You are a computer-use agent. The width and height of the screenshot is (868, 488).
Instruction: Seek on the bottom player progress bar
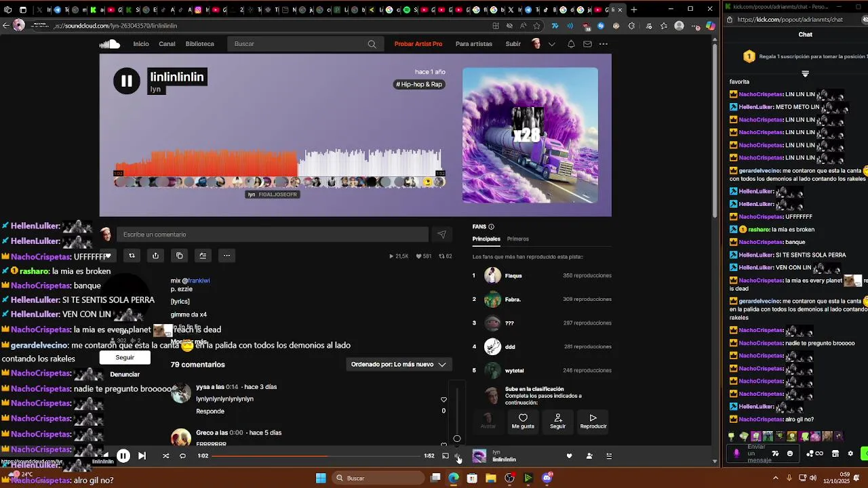pyautogui.click(x=316, y=456)
